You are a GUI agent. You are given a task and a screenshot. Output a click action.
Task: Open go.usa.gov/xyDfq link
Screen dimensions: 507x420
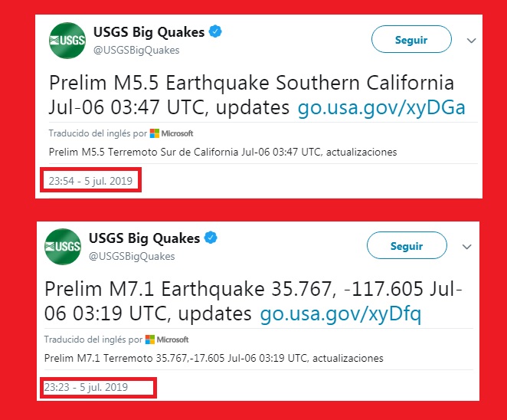pyautogui.click(x=340, y=313)
